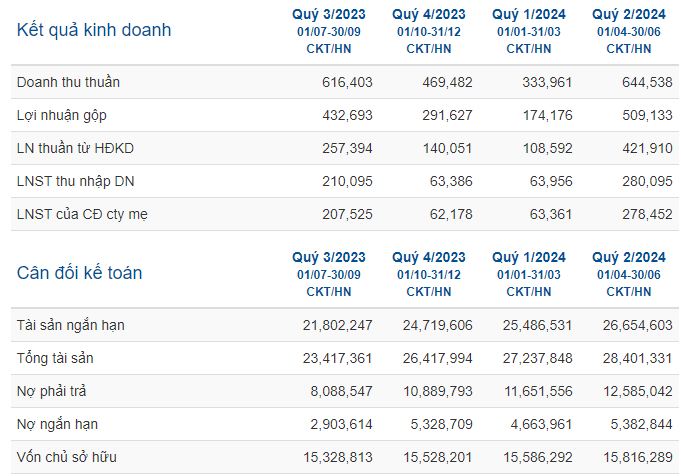Click short-term debt value 5,382,844
The width and height of the screenshot is (681, 476).
pyautogui.click(x=641, y=425)
